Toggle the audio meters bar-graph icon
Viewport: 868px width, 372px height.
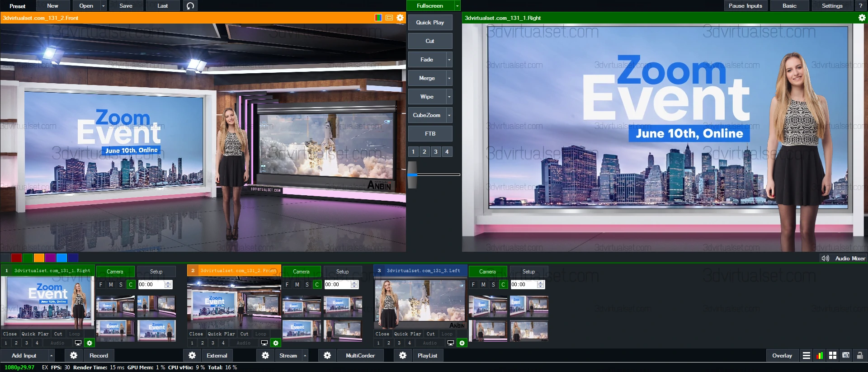coord(820,356)
